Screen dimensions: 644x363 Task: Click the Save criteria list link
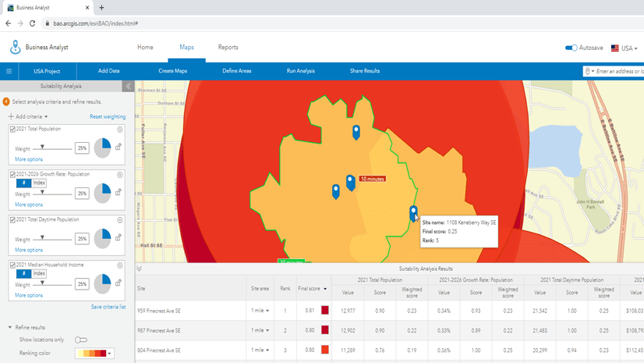coord(108,307)
